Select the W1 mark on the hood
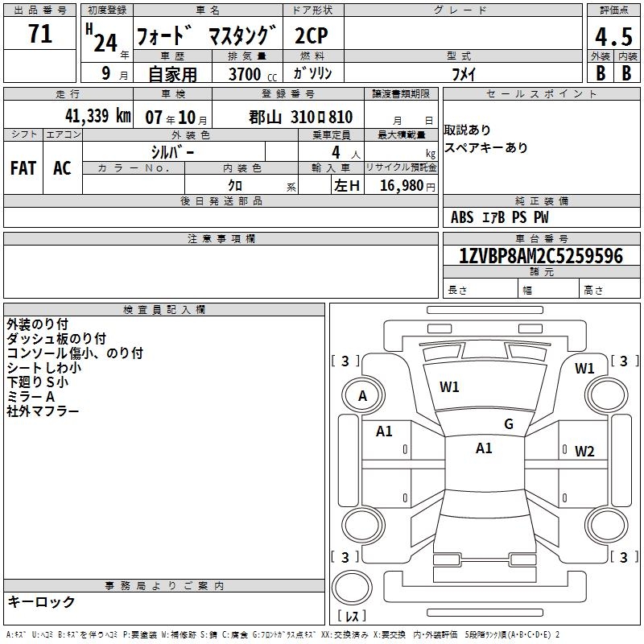Viewport: 644px width, 644px height. 449,387
